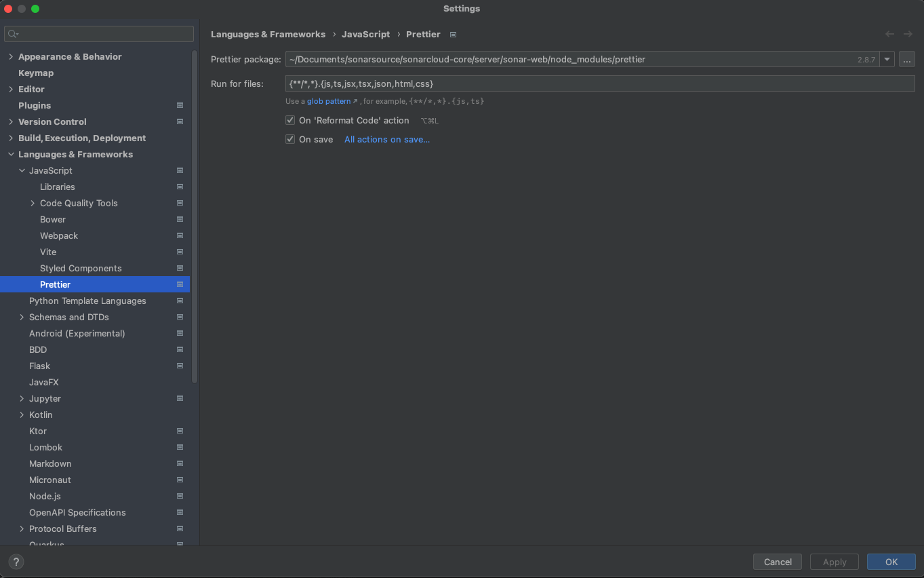Expand Code Quality Tools node

click(x=33, y=203)
